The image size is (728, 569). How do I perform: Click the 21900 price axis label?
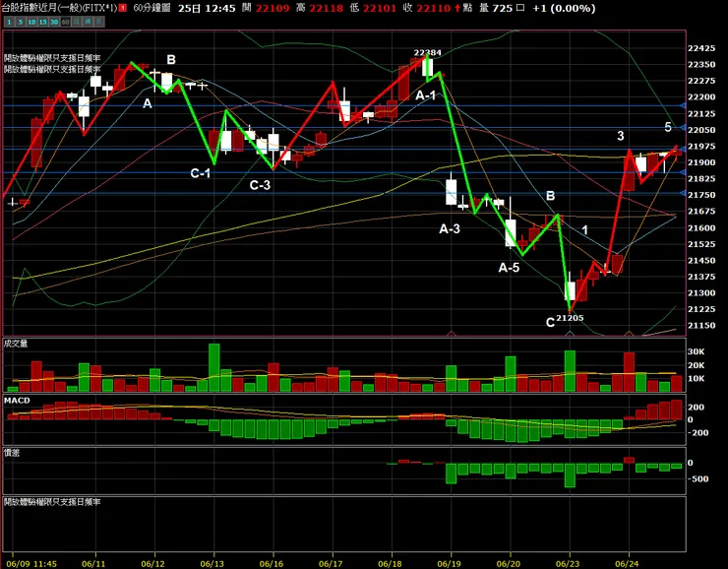701,162
